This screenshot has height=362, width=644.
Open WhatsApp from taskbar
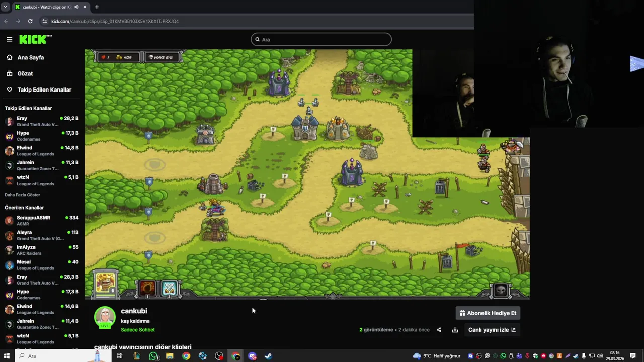point(153,356)
